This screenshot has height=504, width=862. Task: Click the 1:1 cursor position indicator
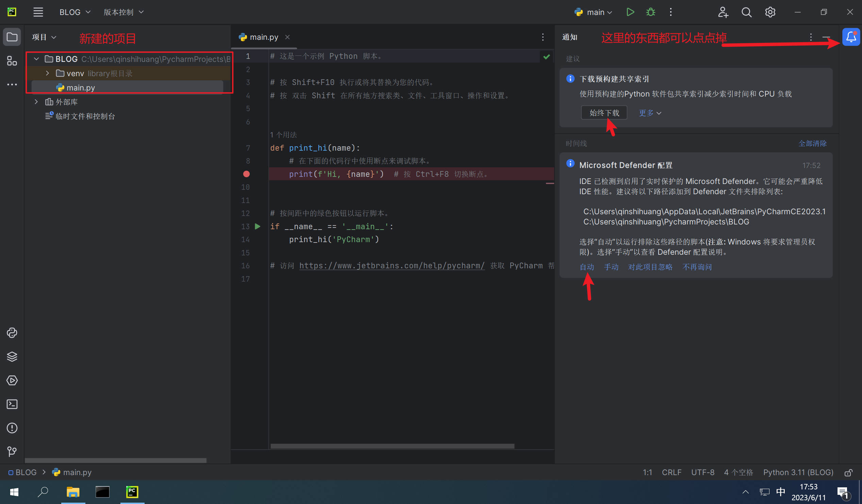tap(647, 472)
